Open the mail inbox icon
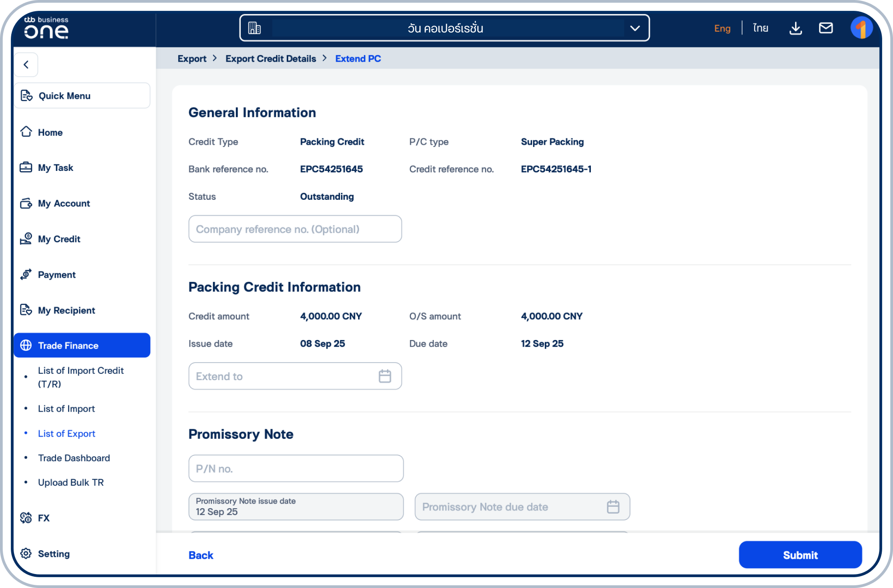 826,28
